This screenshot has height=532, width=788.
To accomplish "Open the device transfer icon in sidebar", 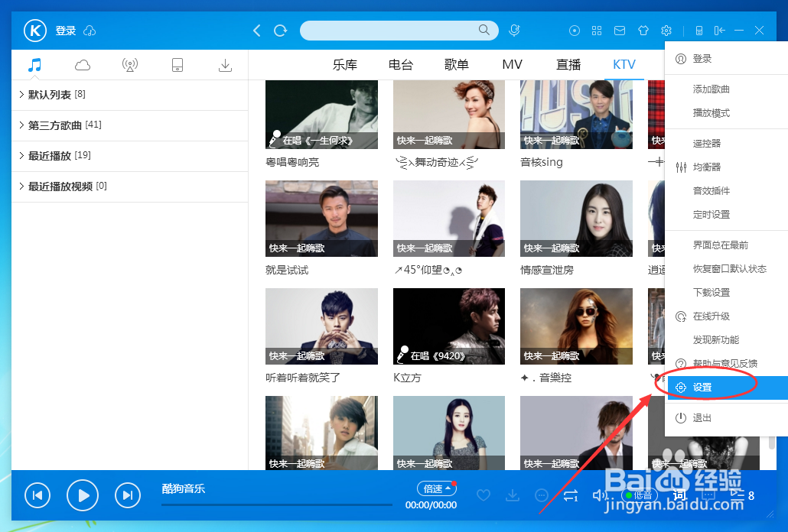I will [177, 65].
